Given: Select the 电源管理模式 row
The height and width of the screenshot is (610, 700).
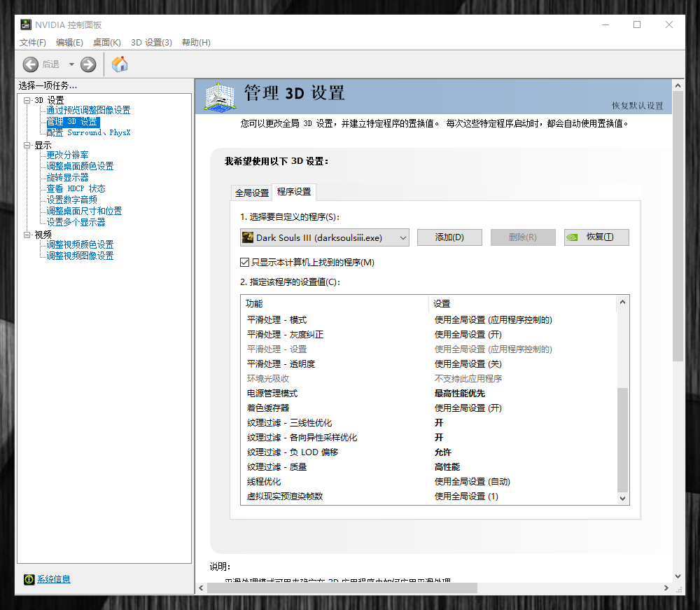Looking at the screenshot, I should click(x=428, y=394).
